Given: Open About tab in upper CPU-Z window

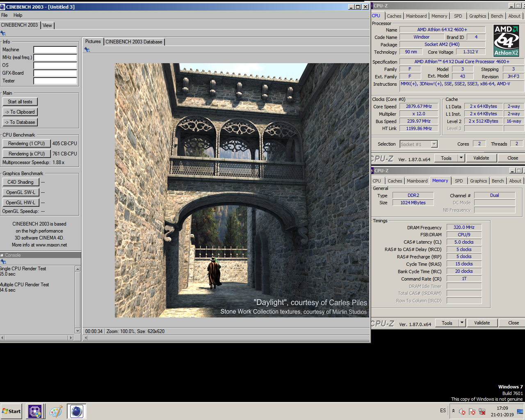Looking at the screenshot, I should coord(514,16).
